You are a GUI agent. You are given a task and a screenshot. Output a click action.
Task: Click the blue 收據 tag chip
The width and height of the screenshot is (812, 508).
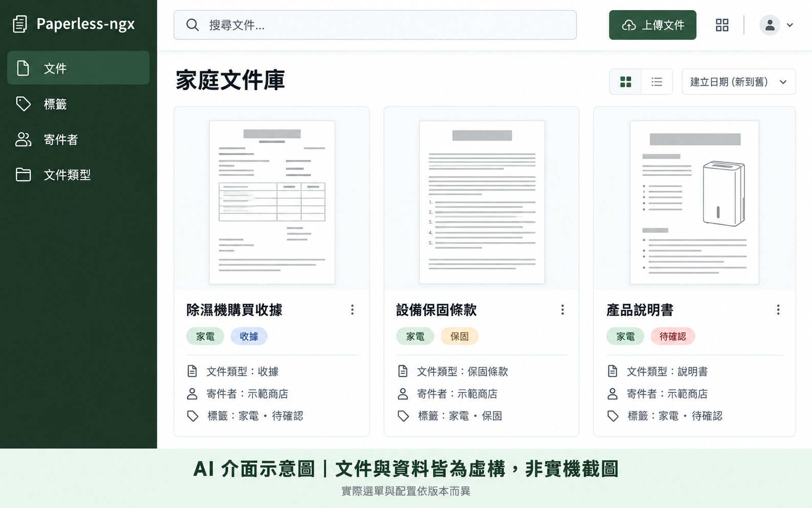(249, 336)
